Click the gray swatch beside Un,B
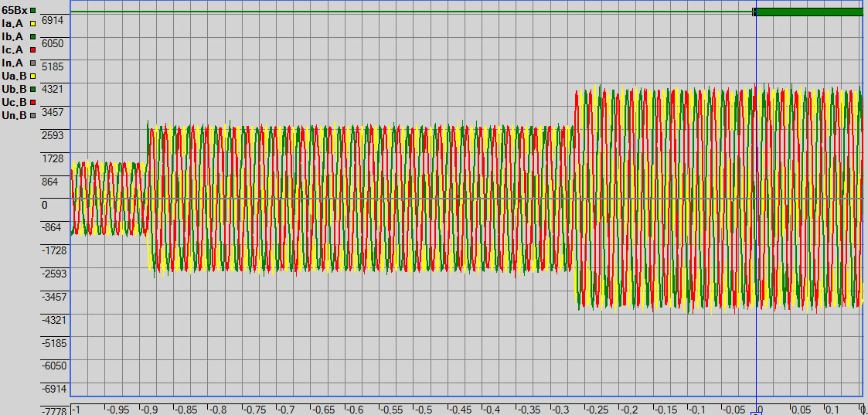This screenshot has height=415, width=868. click(32, 116)
